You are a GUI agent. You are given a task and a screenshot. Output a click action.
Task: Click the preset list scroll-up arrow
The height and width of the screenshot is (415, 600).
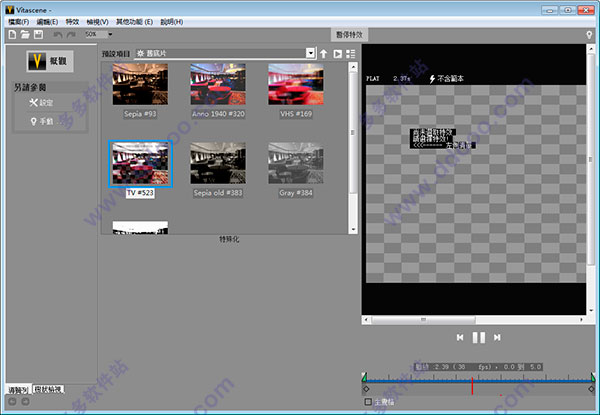(353, 67)
